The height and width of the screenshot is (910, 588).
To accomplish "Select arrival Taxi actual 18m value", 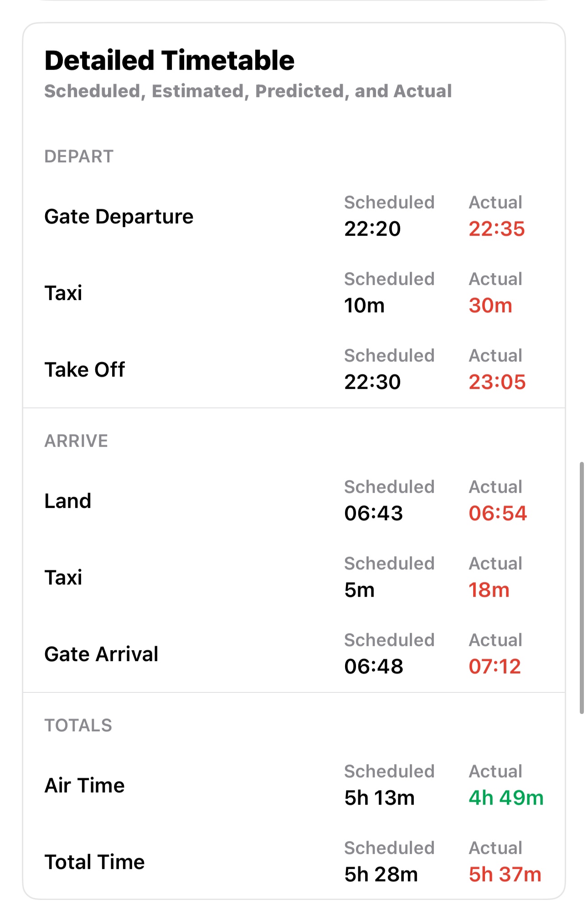I will coord(489,589).
